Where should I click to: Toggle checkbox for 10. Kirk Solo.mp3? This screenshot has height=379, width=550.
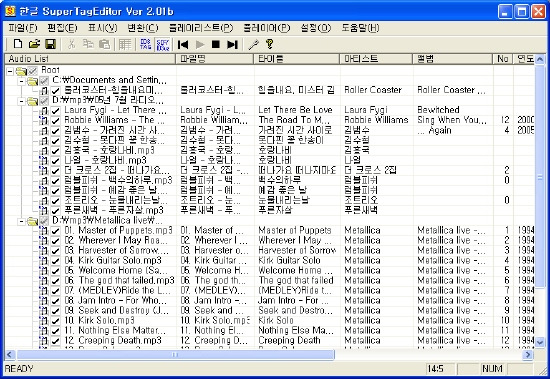click(x=55, y=321)
